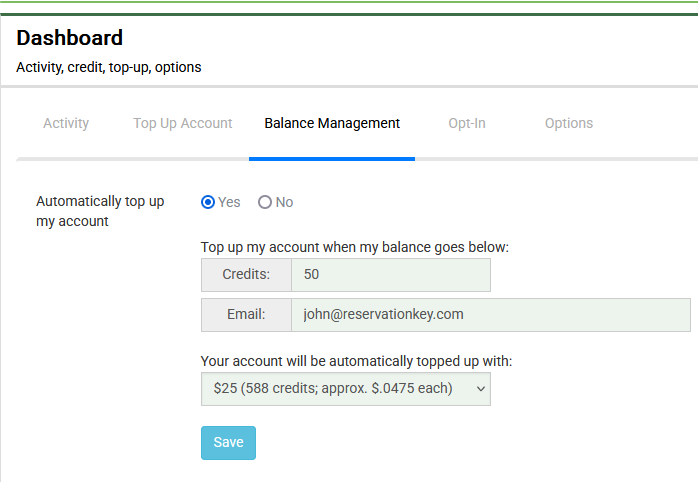Screen dimensions: 698x482
Task: Focus the Email address input field
Action: coord(490,314)
